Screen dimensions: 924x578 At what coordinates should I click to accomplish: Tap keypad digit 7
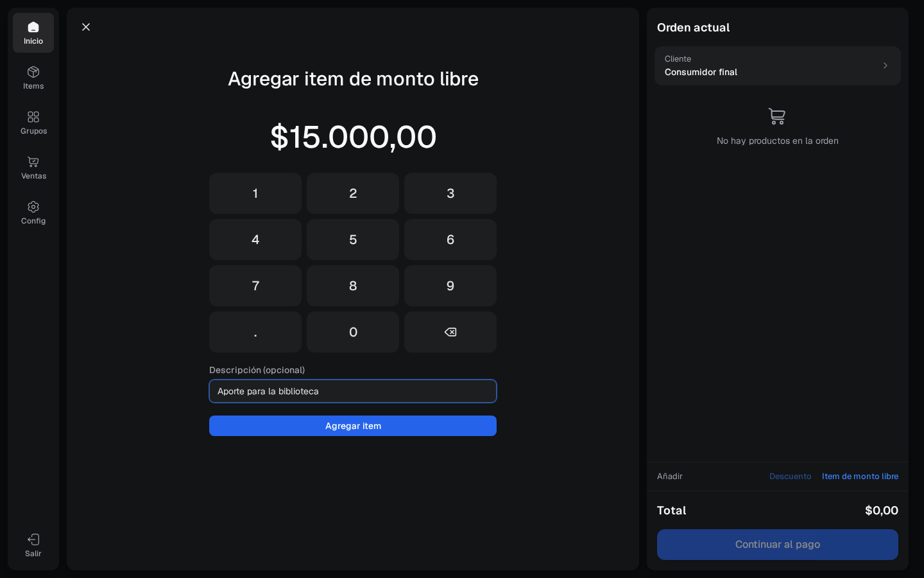255,286
